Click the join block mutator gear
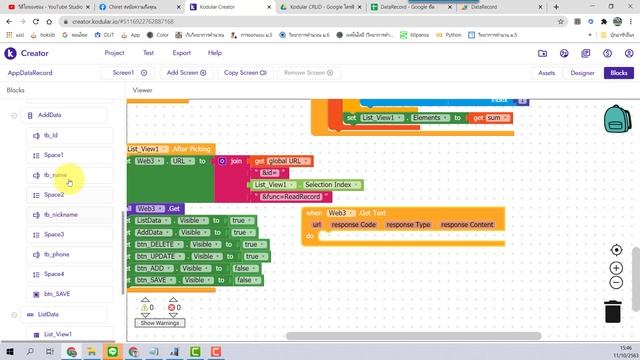 [x=222, y=161]
